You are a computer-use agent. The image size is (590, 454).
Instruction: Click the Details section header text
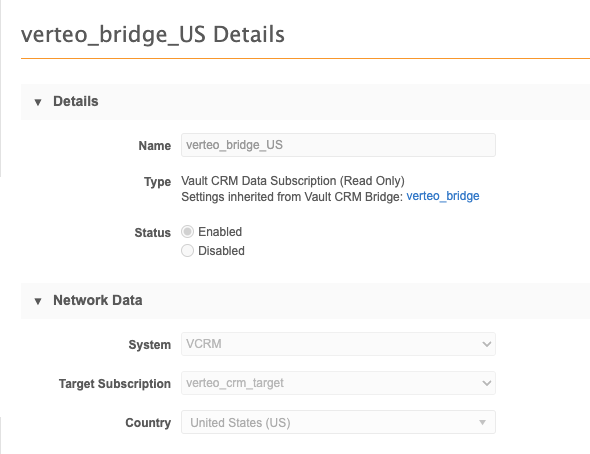(76, 101)
